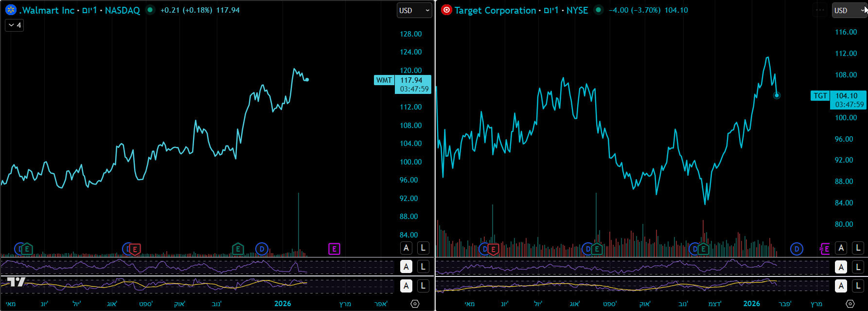Open the USD currency dropdown on Target chart
The height and width of the screenshot is (311, 868).
click(x=849, y=10)
